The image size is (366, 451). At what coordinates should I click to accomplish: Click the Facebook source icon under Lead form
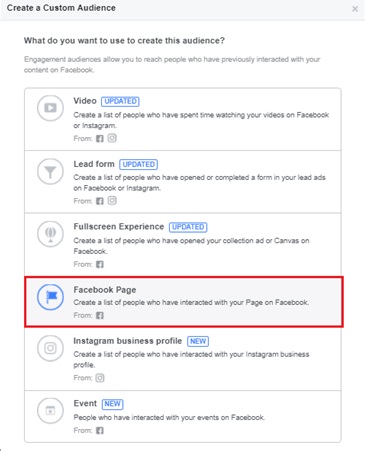tap(100, 201)
